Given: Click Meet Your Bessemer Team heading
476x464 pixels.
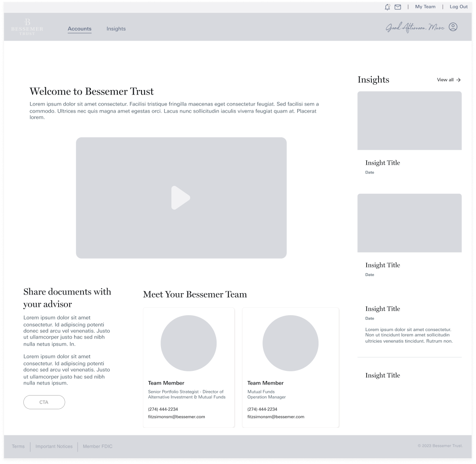Looking at the screenshot, I should coord(195,294).
